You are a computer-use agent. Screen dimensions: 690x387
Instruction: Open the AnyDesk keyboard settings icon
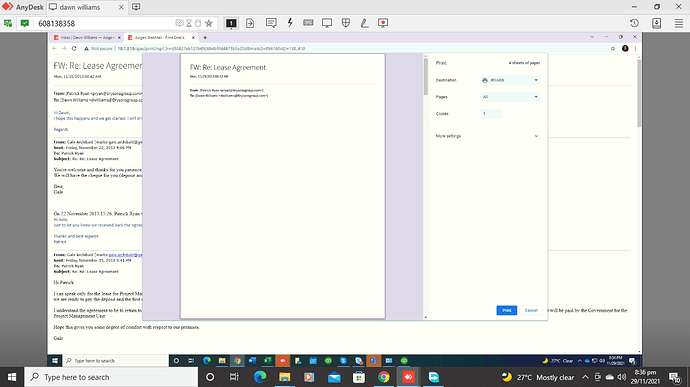(x=308, y=23)
